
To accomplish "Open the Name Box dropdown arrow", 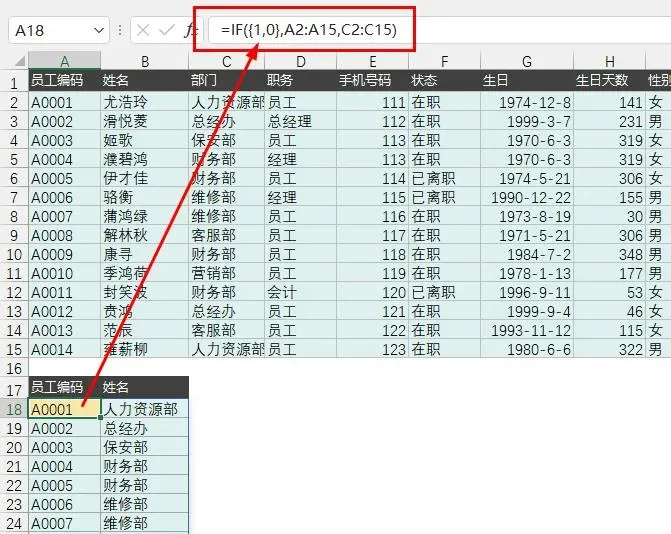I will (x=99, y=30).
